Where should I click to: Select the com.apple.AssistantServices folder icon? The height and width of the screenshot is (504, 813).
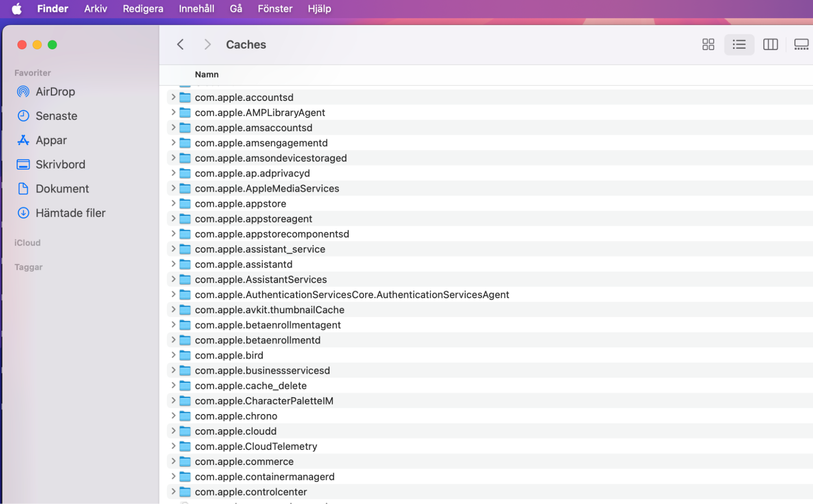pyautogui.click(x=185, y=279)
